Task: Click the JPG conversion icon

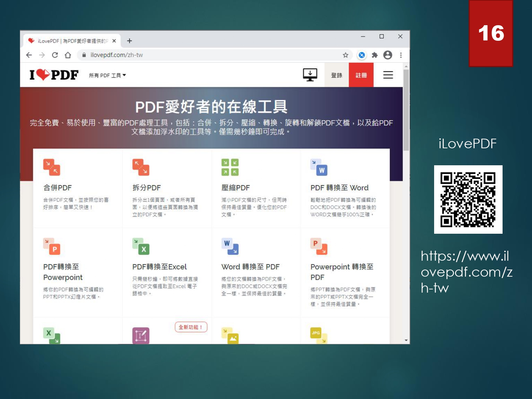Action: point(319,335)
